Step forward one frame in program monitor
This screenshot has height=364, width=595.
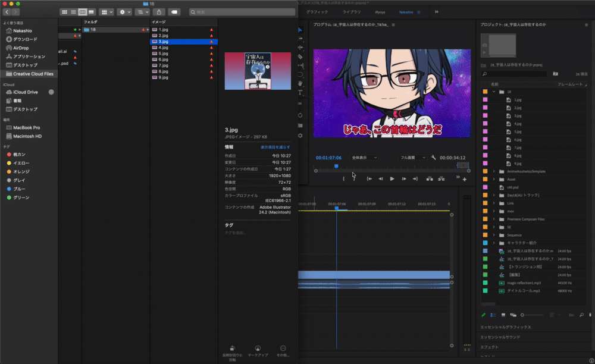click(x=404, y=178)
